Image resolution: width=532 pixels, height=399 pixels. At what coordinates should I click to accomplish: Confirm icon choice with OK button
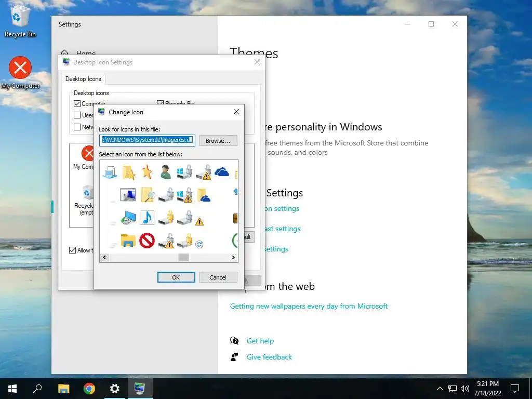point(176,277)
